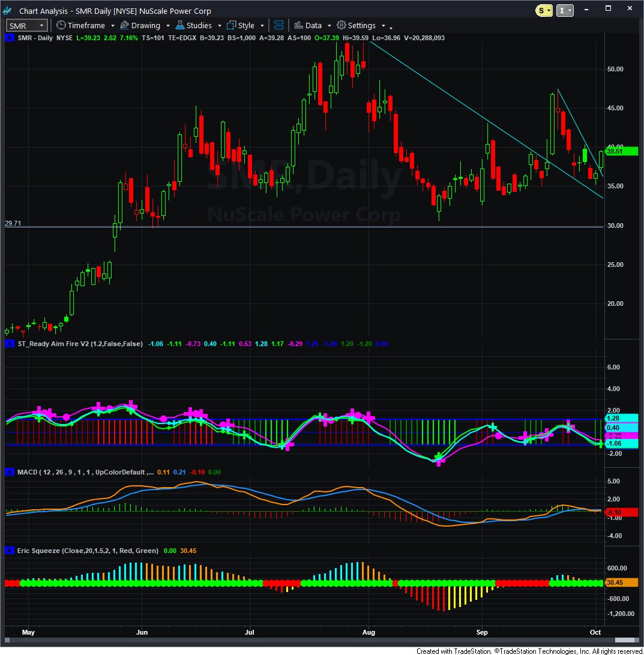This screenshot has width=644, height=655.
Task: Click the Drawing tools pencil icon
Action: 124,25
